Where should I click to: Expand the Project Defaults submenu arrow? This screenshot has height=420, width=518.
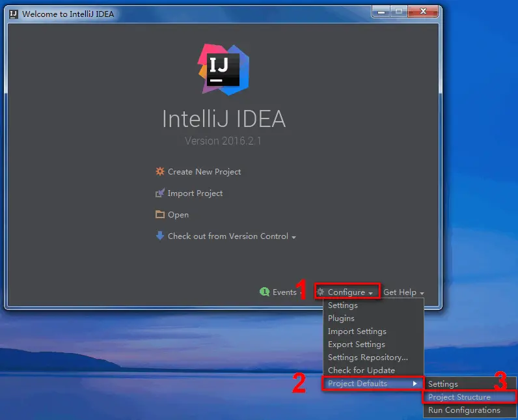click(x=415, y=384)
